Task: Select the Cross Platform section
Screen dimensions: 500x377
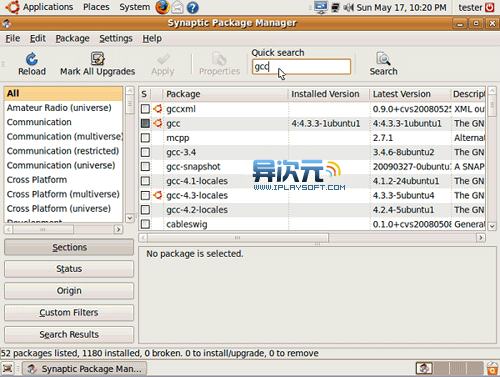Action: pos(63,180)
